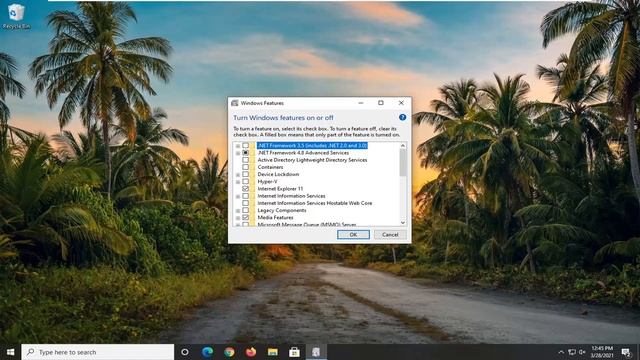The width and height of the screenshot is (640, 360).
Task: Uncheck the Media Features checkbox
Action: click(x=245, y=218)
